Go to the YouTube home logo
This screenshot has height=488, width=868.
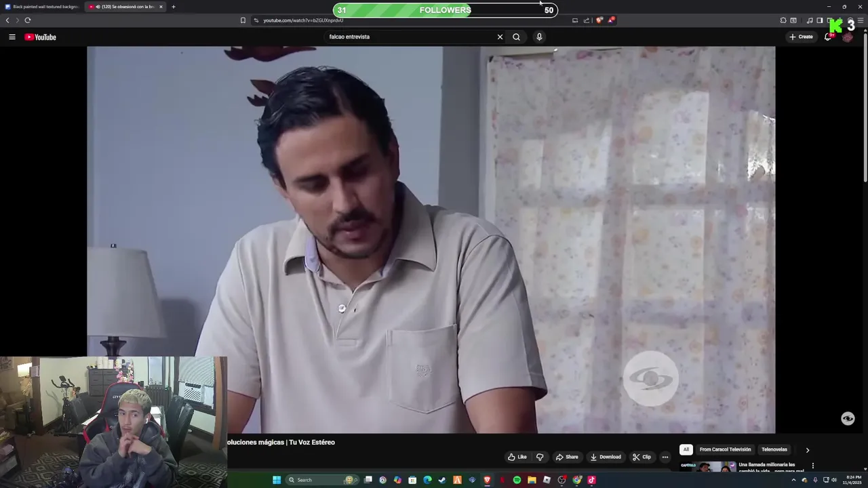click(40, 37)
